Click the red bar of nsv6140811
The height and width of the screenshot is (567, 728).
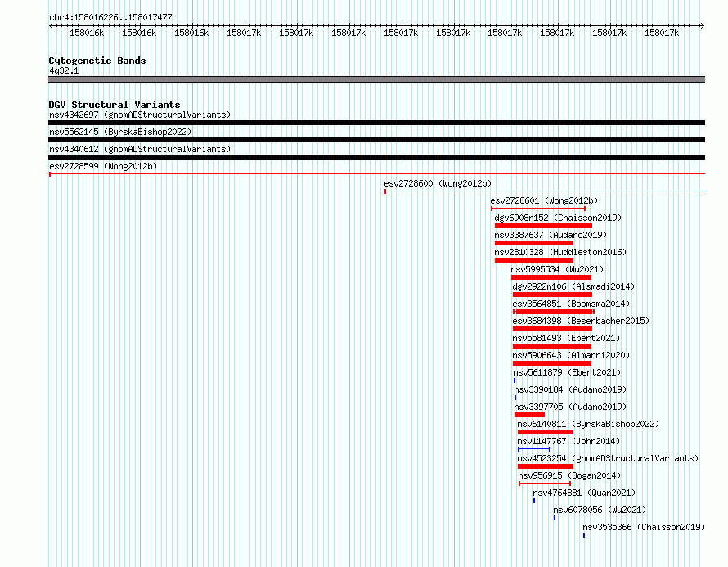pyautogui.click(x=546, y=432)
